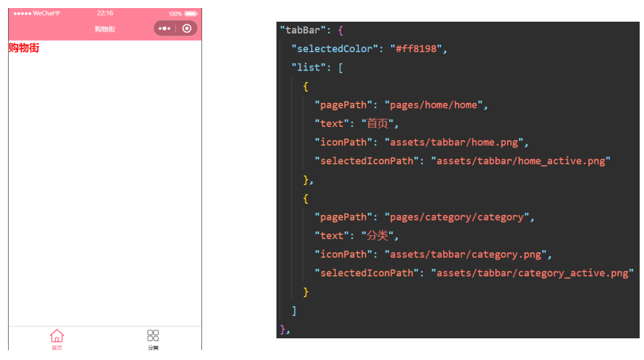Tap the home icon in tab bar

[56, 335]
